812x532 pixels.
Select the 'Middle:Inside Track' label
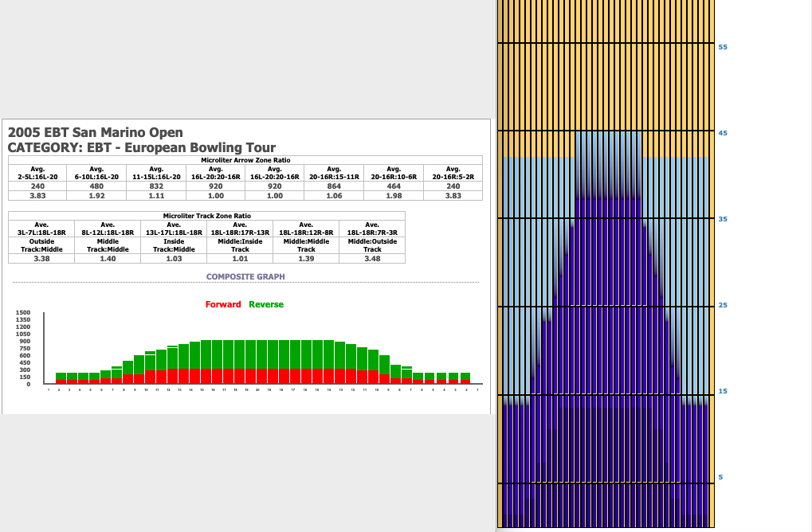pyautogui.click(x=240, y=245)
